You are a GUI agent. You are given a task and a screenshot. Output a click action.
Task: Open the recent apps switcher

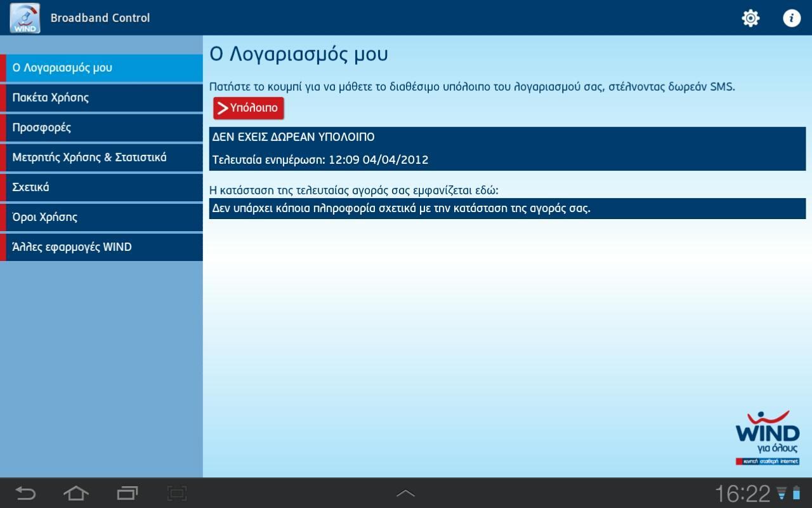point(127,493)
